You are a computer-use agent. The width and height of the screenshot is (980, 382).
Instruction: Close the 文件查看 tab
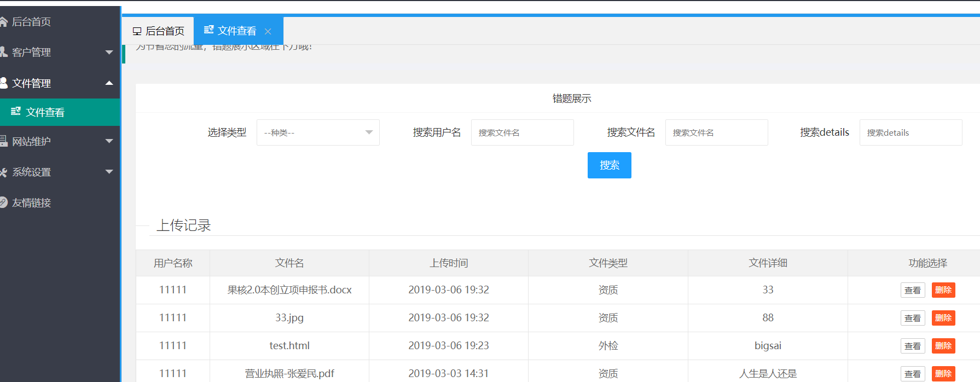pos(268,31)
